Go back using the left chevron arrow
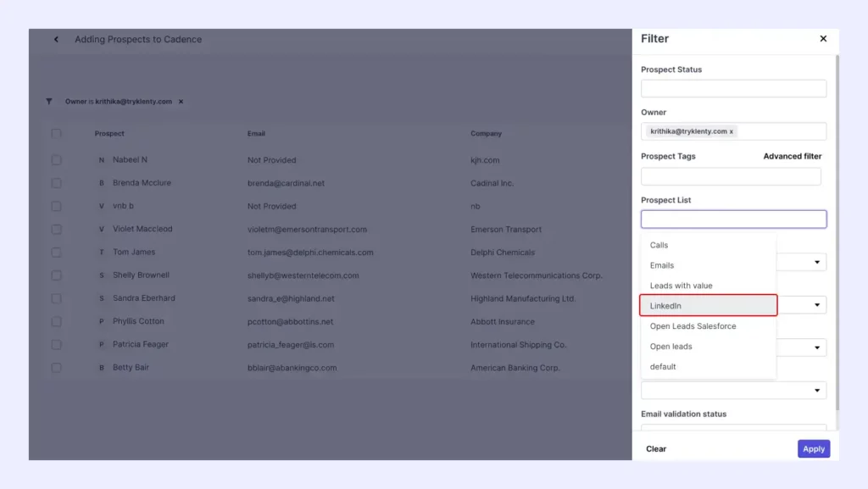Viewport: 868px width, 489px height. click(56, 39)
